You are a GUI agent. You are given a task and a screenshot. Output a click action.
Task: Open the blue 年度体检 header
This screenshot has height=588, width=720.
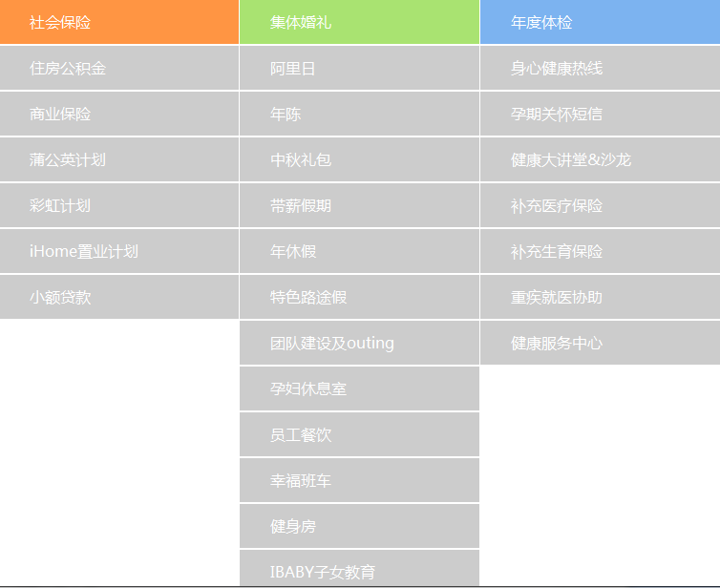600,22
